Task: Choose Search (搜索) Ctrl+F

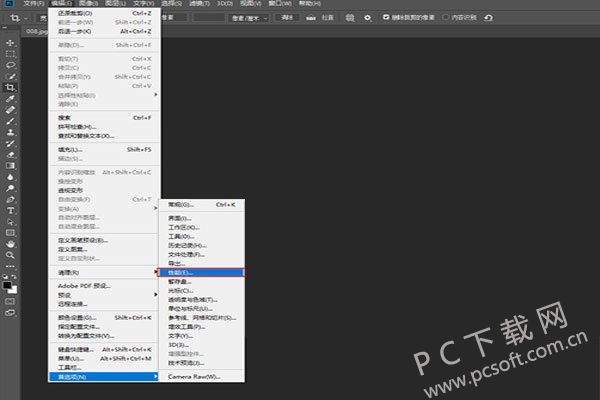Action: (104, 118)
